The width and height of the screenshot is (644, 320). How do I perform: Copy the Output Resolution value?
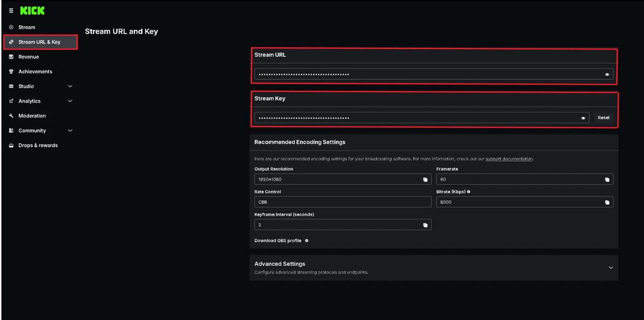425,180
